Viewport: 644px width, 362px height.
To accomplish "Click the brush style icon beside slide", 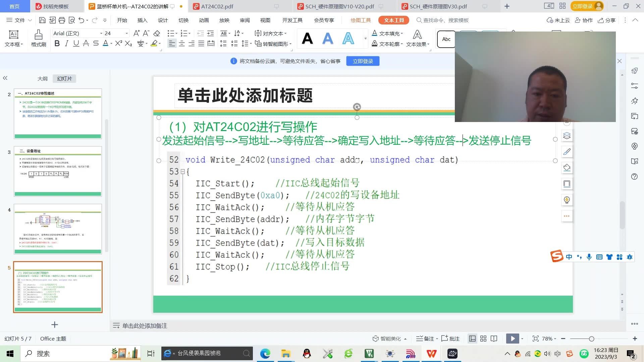I will pyautogui.click(x=567, y=152).
